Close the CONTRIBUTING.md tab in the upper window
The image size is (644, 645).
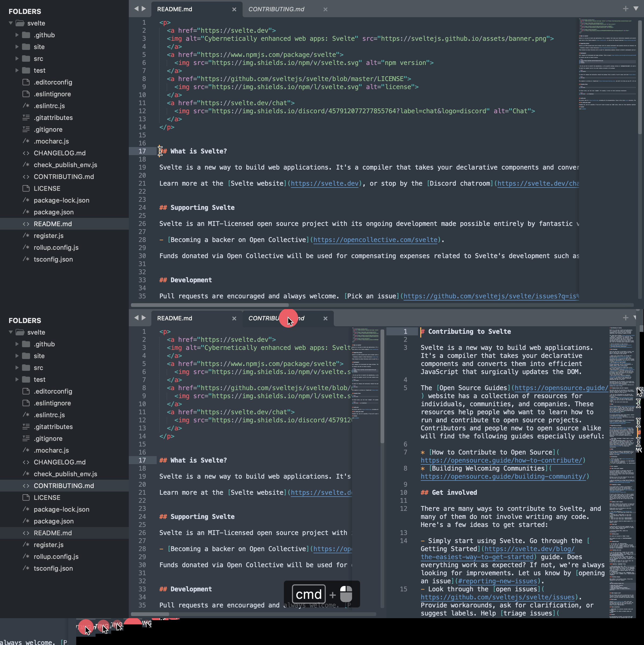click(325, 9)
